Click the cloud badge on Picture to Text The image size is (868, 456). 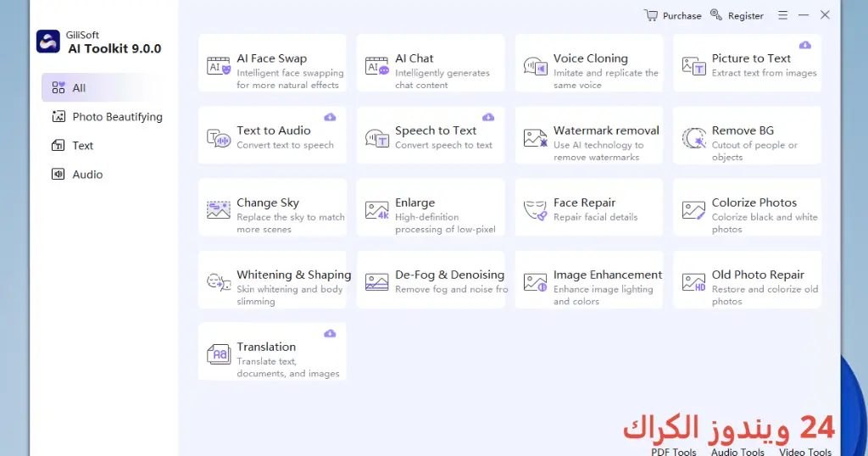pos(805,45)
